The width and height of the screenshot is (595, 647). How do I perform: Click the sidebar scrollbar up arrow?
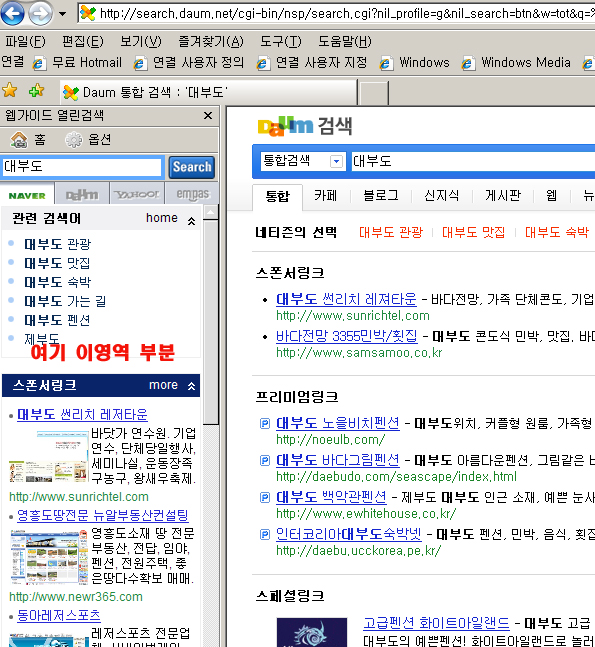(211, 212)
